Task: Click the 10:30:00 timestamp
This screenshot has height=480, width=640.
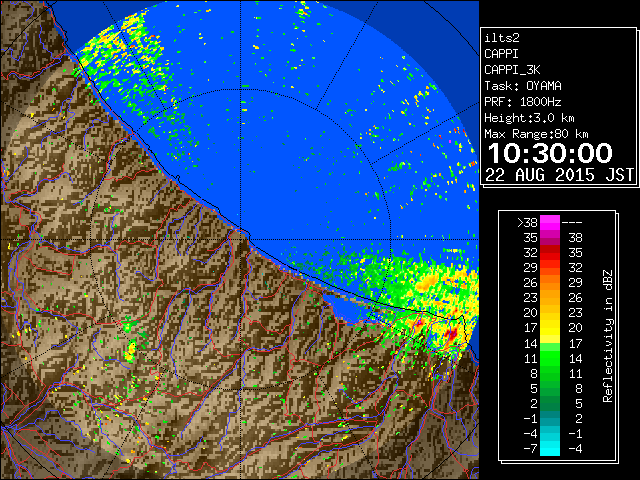Action: click(550, 153)
